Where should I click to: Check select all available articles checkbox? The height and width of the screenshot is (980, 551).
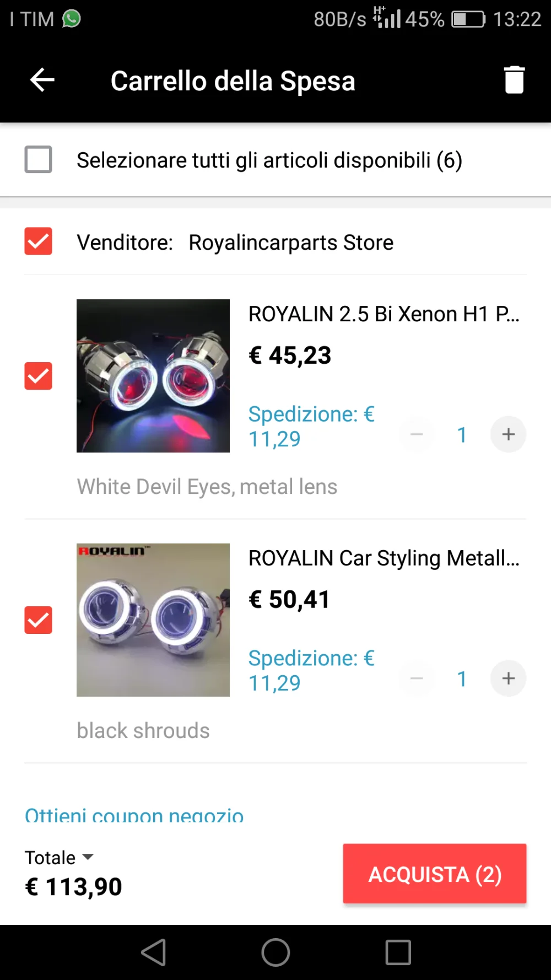coord(38,160)
